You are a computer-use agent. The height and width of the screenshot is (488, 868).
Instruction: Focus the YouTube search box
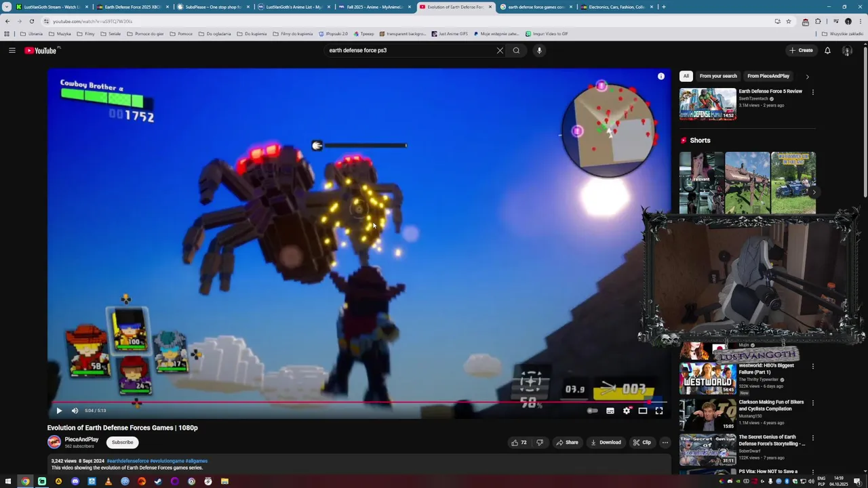(410, 50)
